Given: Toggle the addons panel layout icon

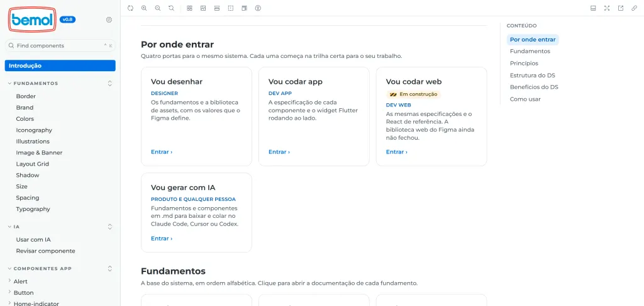Looking at the screenshot, I should [593, 8].
